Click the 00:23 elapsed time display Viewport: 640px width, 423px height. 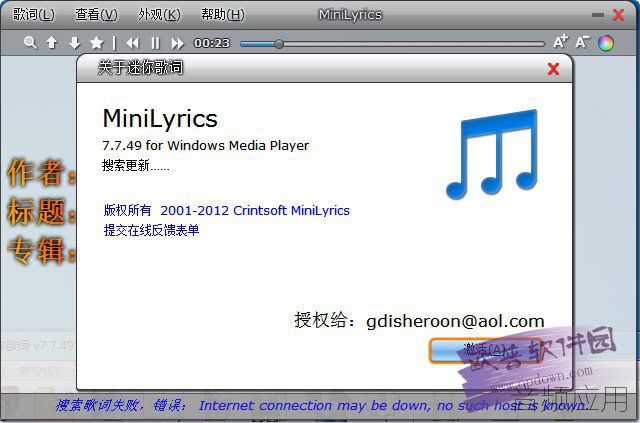(212, 43)
